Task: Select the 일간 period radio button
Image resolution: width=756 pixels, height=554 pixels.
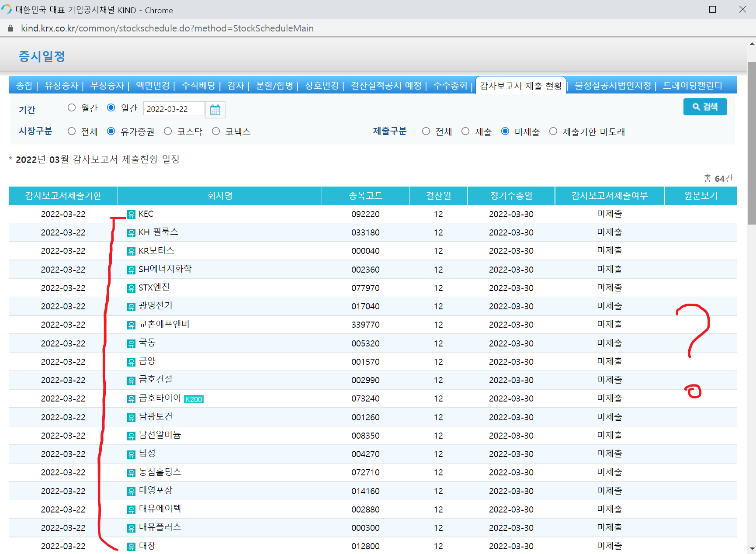Action: [111, 107]
